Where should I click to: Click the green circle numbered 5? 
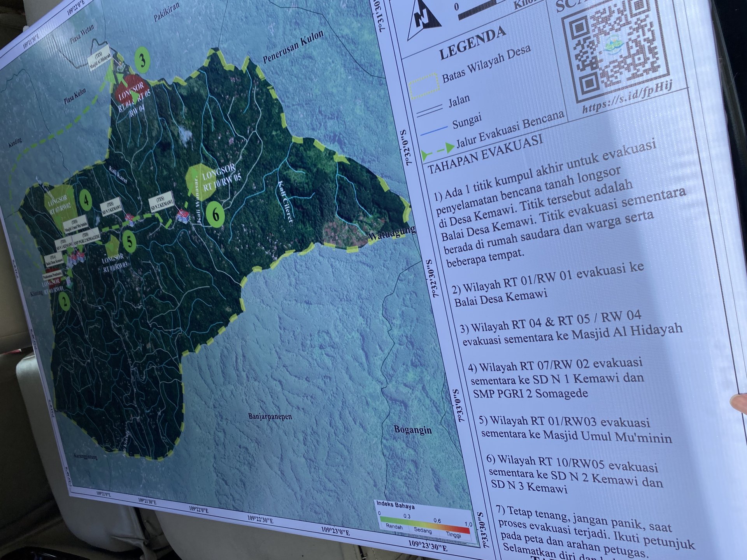click(x=129, y=242)
